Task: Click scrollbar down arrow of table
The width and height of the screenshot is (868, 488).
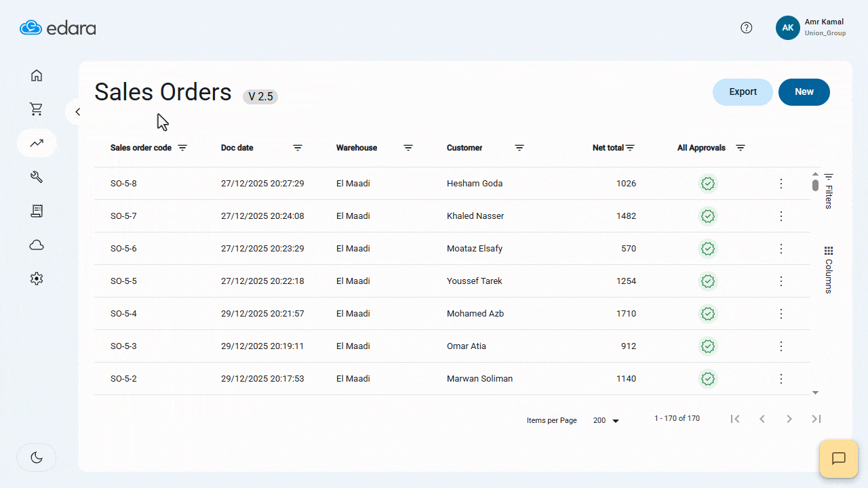Action: 815,392
